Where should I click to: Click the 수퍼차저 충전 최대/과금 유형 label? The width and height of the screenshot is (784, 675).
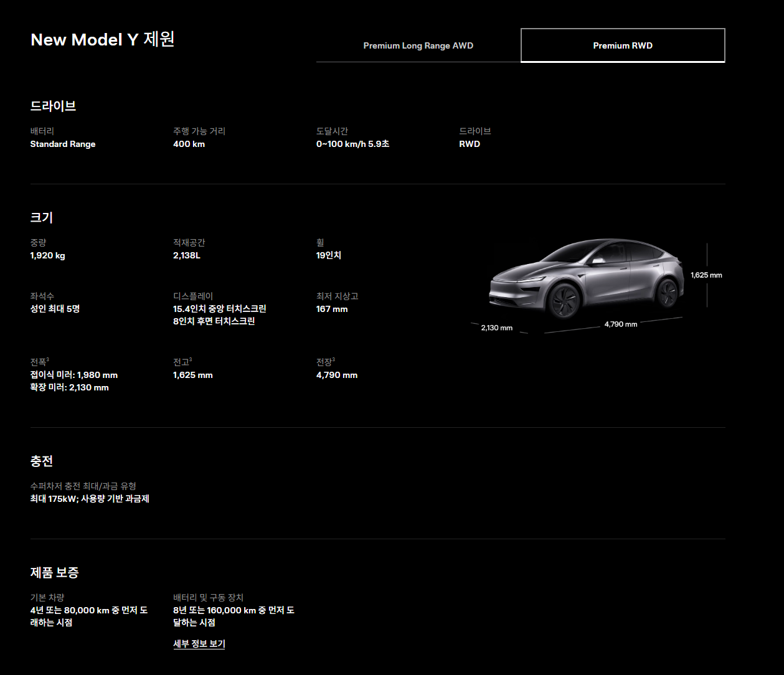83,486
